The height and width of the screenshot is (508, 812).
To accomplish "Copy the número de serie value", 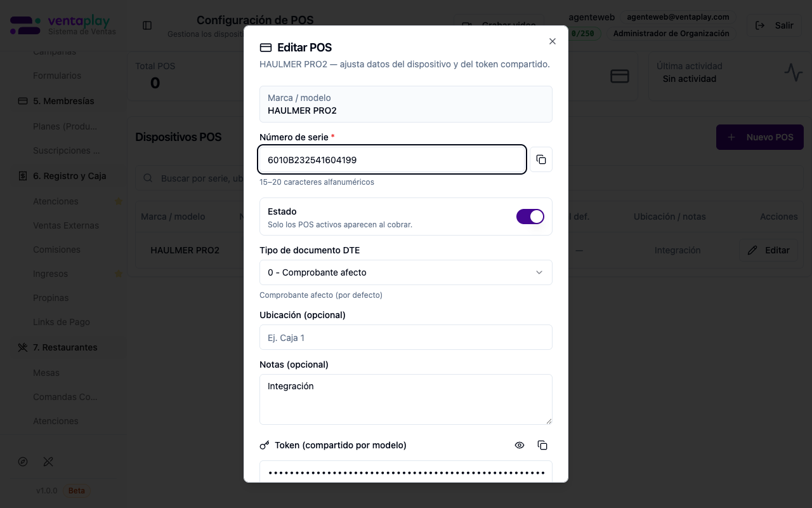I will point(541,159).
